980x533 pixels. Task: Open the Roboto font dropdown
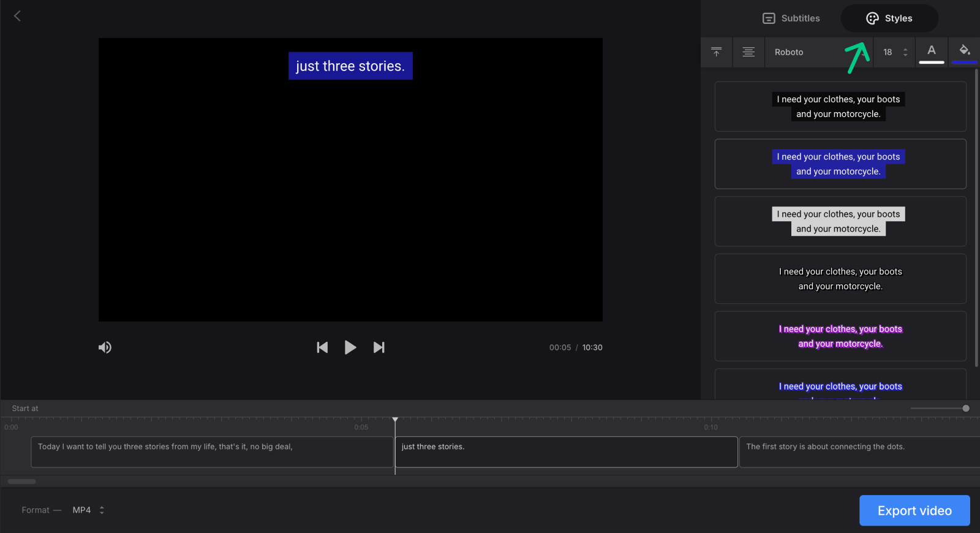(x=818, y=52)
